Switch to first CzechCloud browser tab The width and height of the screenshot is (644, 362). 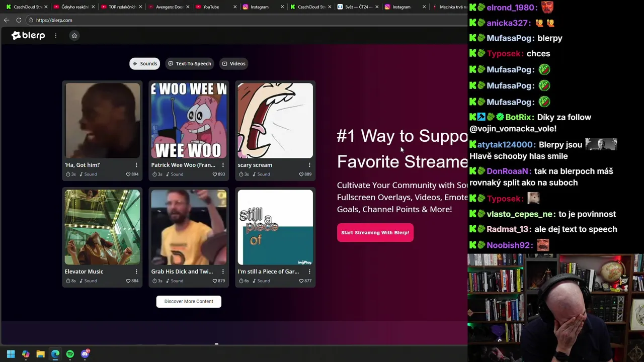pos(24,7)
